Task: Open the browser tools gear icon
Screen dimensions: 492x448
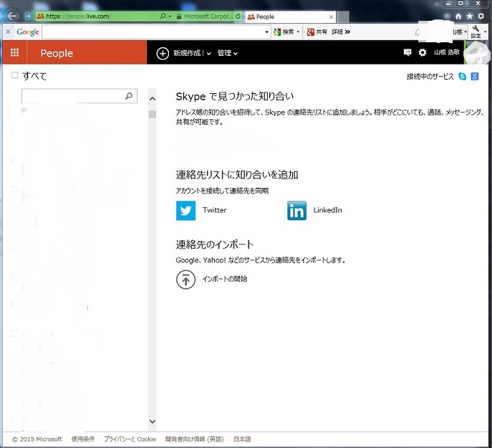Action: tap(481, 16)
